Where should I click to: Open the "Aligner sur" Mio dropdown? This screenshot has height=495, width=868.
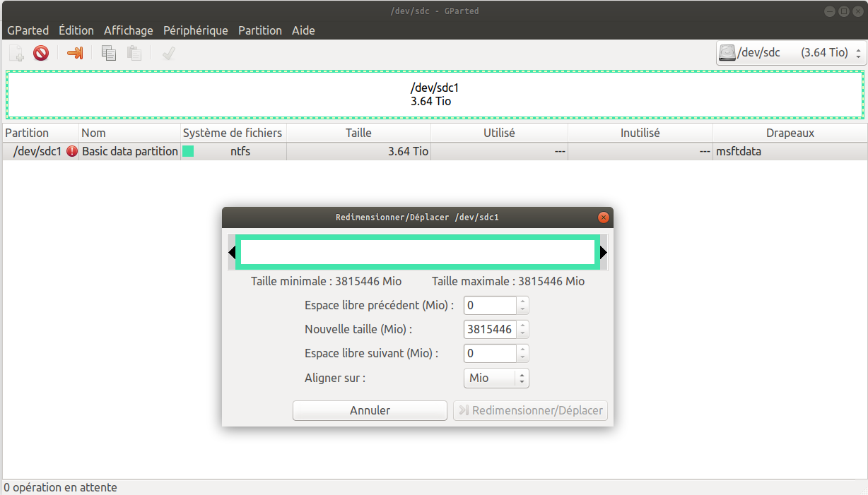496,378
